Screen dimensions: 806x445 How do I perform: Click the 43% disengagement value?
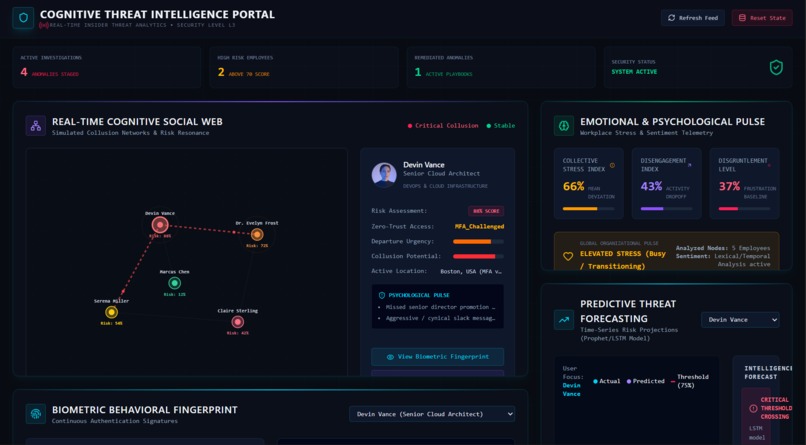651,187
